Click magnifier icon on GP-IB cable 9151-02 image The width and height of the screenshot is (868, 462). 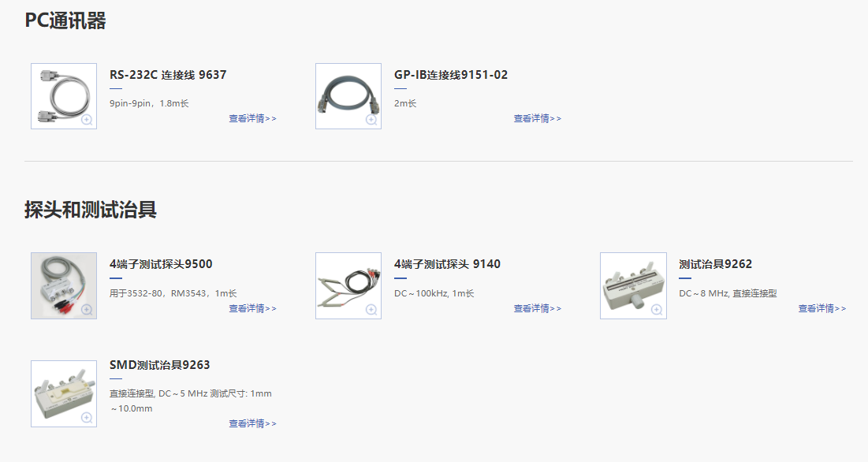pyautogui.click(x=371, y=120)
